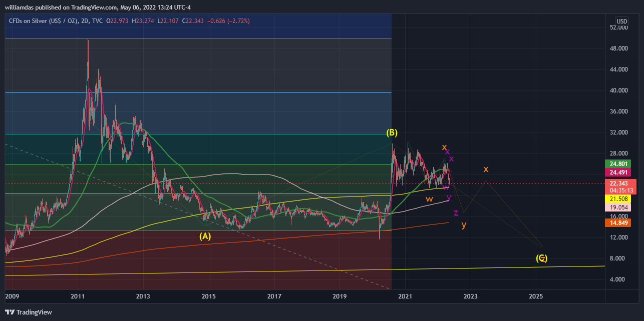The image size is (644, 321).
Task: Click the 16.000 price axis label
Action: pyautogui.click(x=619, y=216)
